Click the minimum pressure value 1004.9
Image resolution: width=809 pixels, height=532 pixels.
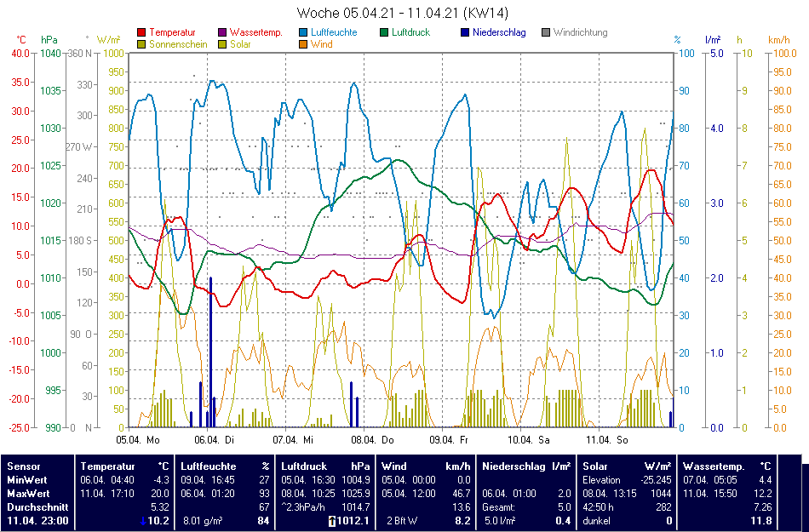tap(355, 480)
